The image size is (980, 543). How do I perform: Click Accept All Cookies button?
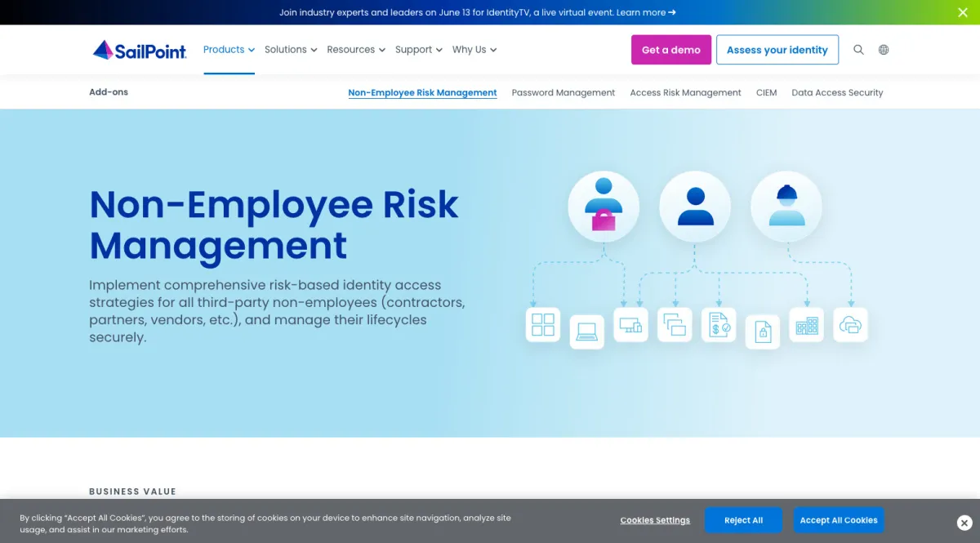pyautogui.click(x=839, y=520)
